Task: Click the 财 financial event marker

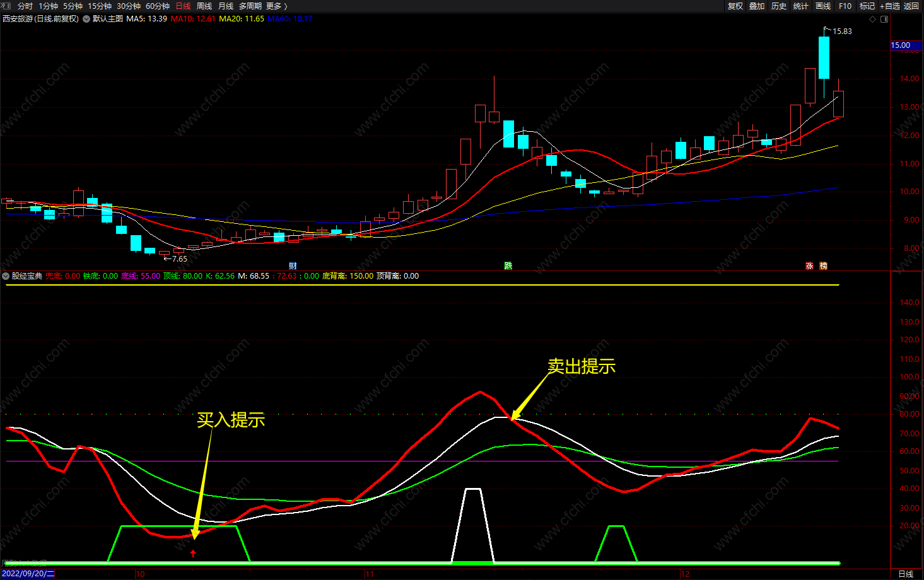Action: [293, 266]
